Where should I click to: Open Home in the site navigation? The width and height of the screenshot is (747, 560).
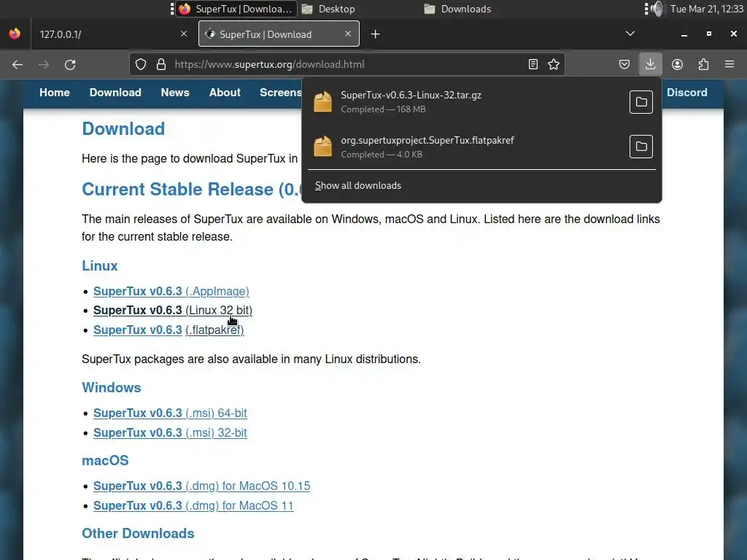tap(55, 93)
